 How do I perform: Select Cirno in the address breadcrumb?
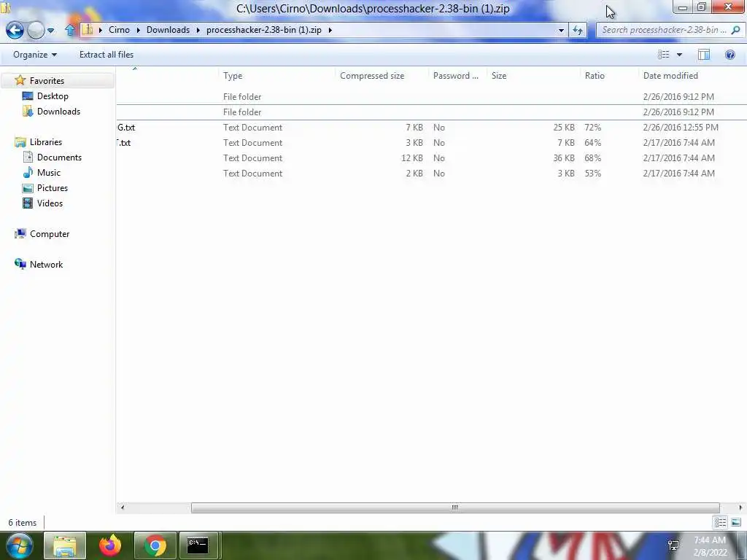119,29
